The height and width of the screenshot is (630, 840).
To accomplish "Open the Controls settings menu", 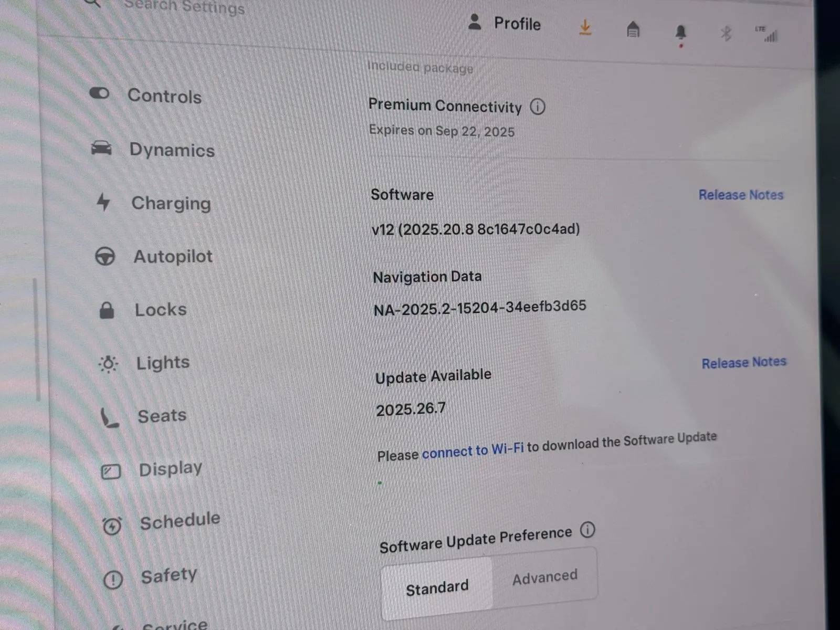I will pyautogui.click(x=164, y=96).
